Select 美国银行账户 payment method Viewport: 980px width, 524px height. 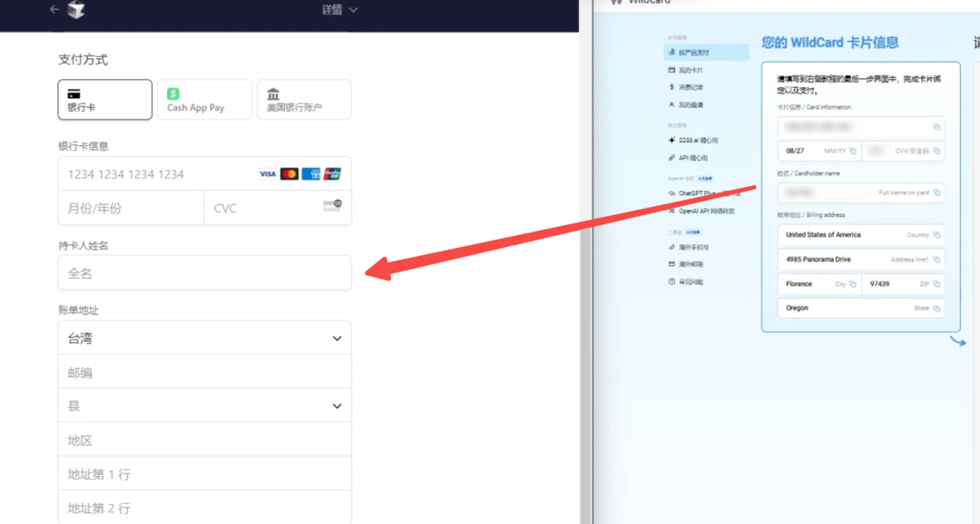[304, 100]
